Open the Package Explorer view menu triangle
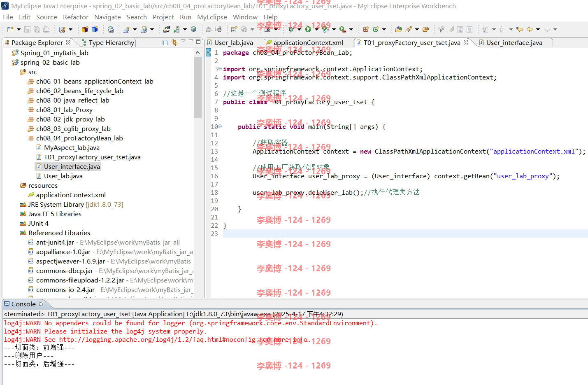 click(183, 42)
